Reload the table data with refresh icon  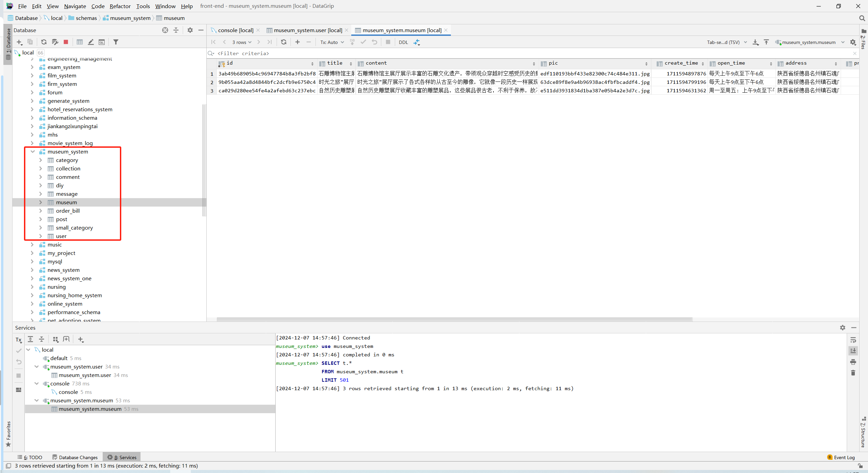tap(284, 42)
